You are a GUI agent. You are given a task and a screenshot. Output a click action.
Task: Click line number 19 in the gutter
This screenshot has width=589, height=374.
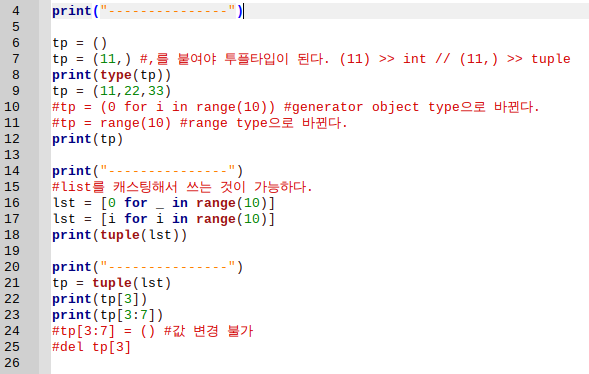point(12,251)
